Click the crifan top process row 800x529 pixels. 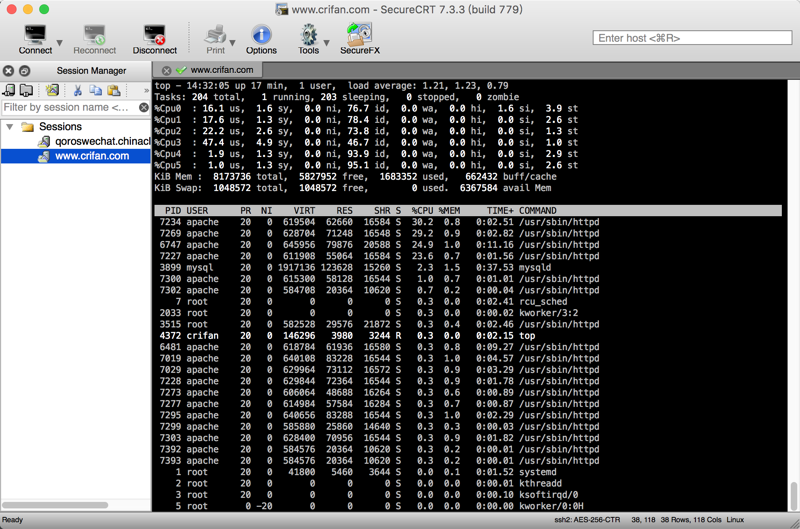pyautogui.click(x=347, y=336)
